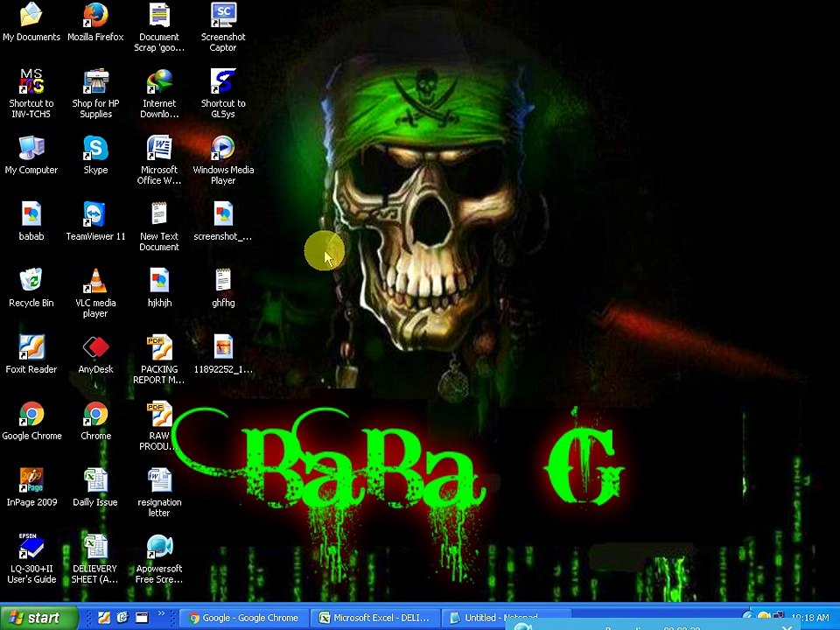
Task: Open the My Documents desktop icon
Action: (x=31, y=21)
